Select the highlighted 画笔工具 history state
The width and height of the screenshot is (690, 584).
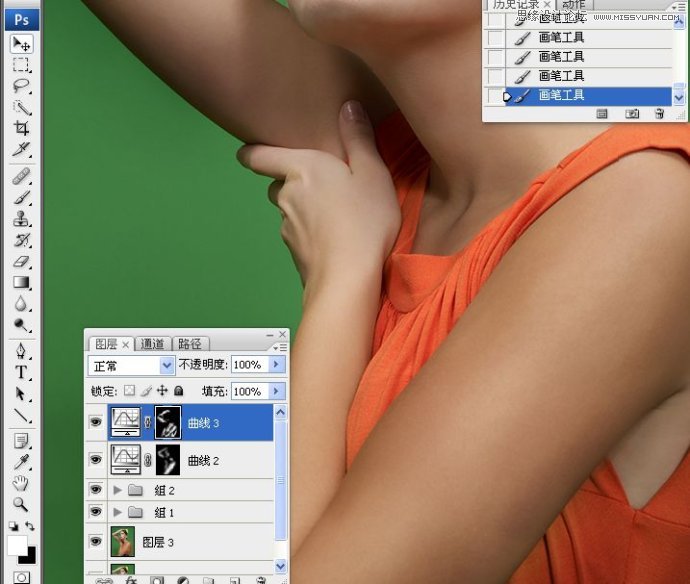pos(589,95)
